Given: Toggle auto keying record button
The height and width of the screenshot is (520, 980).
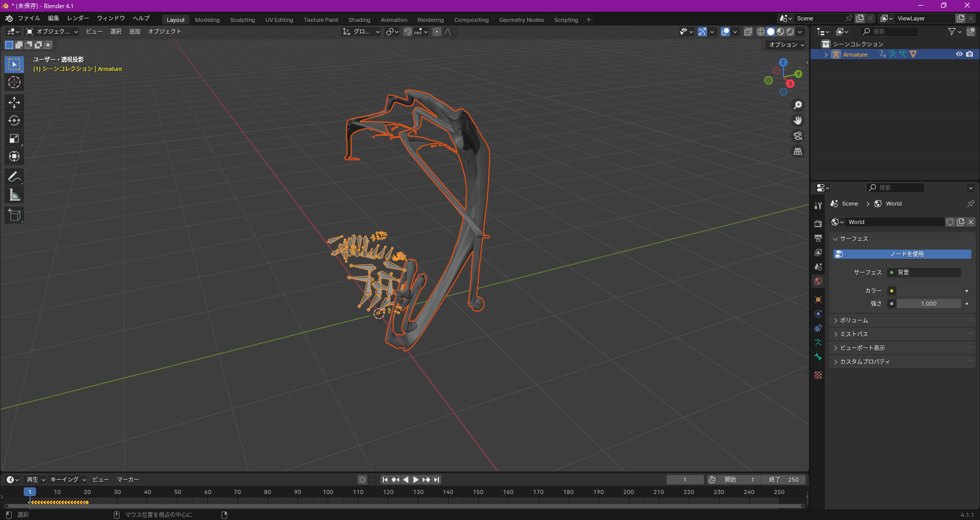Looking at the screenshot, I should (x=362, y=480).
